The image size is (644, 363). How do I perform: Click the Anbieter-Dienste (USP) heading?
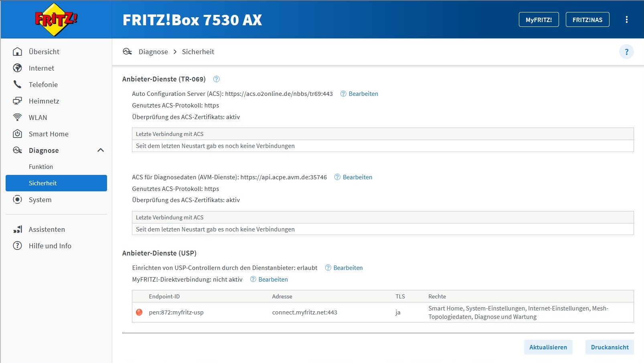point(159,253)
